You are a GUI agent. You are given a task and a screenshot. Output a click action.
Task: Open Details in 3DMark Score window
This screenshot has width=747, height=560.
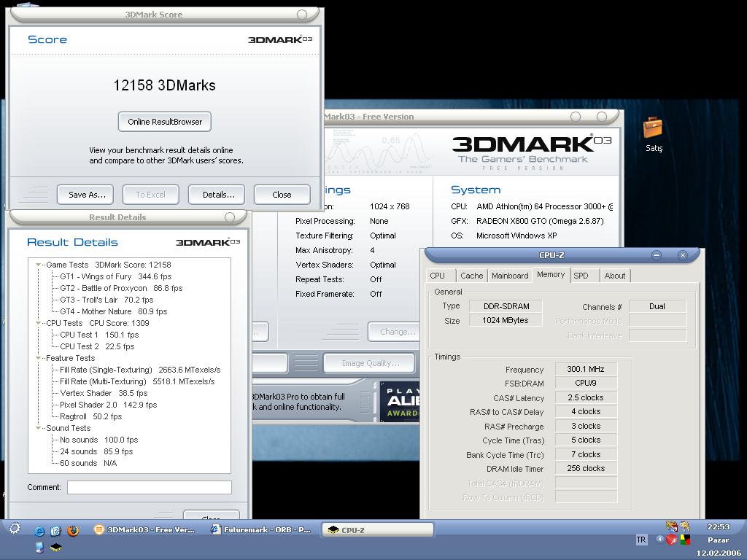coord(217,195)
